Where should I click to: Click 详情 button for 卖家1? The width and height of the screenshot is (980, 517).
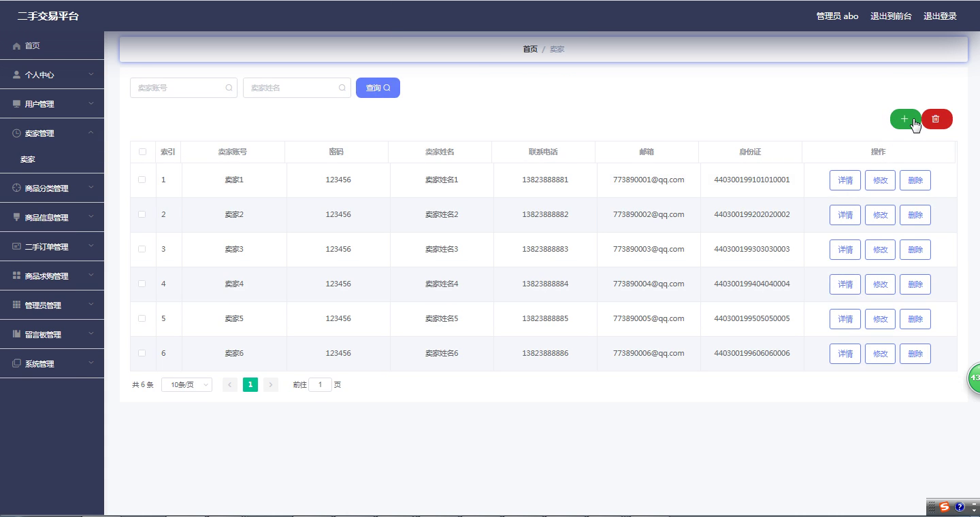pyautogui.click(x=845, y=180)
